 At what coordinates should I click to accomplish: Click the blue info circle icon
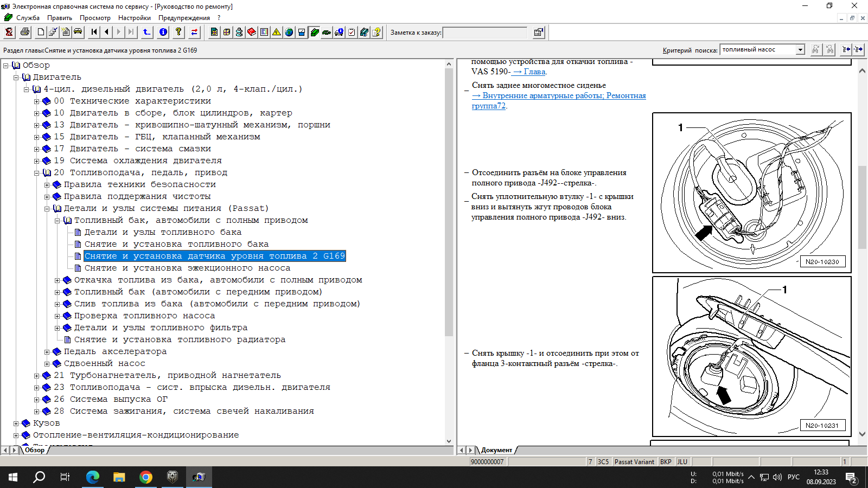pos(163,32)
